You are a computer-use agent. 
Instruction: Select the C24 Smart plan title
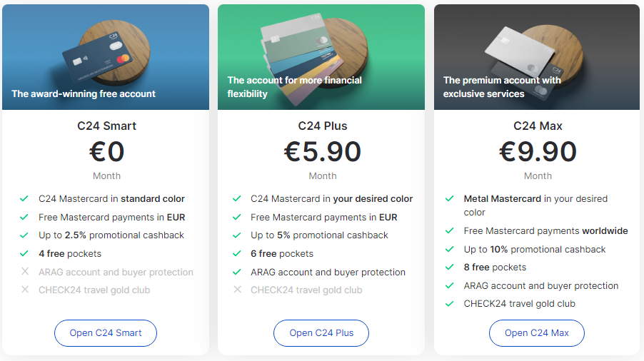coord(106,126)
